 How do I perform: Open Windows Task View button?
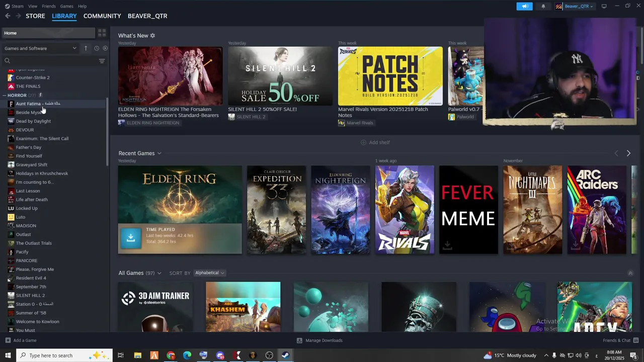[x=121, y=355]
